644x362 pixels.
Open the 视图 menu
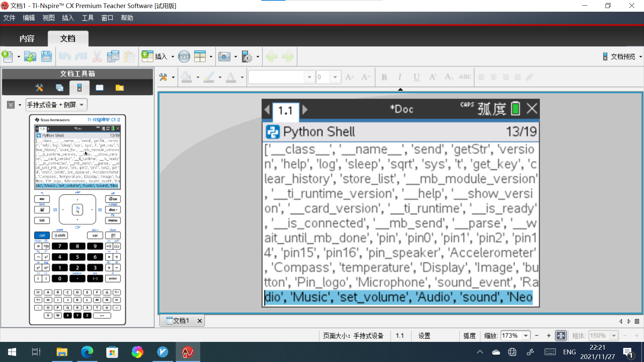(49, 18)
